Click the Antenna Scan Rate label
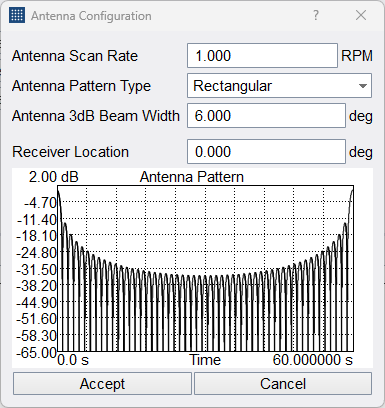 pyautogui.click(x=75, y=56)
